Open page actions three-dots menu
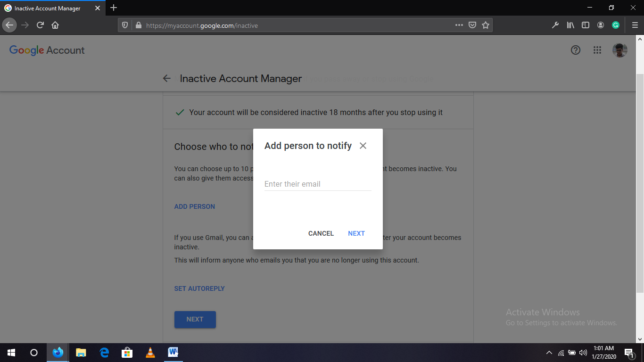This screenshot has height=362, width=644. click(x=459, y=25)
